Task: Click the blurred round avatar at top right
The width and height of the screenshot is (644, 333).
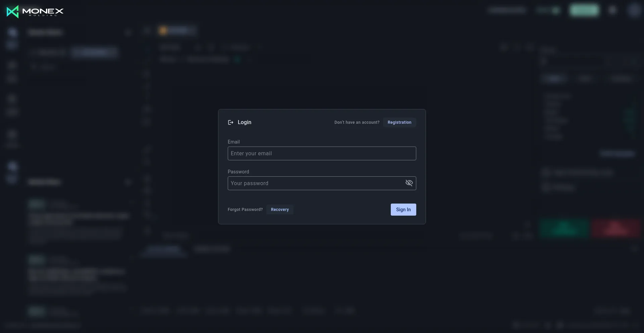Action: pyautogui.click(x=634, y=10)
